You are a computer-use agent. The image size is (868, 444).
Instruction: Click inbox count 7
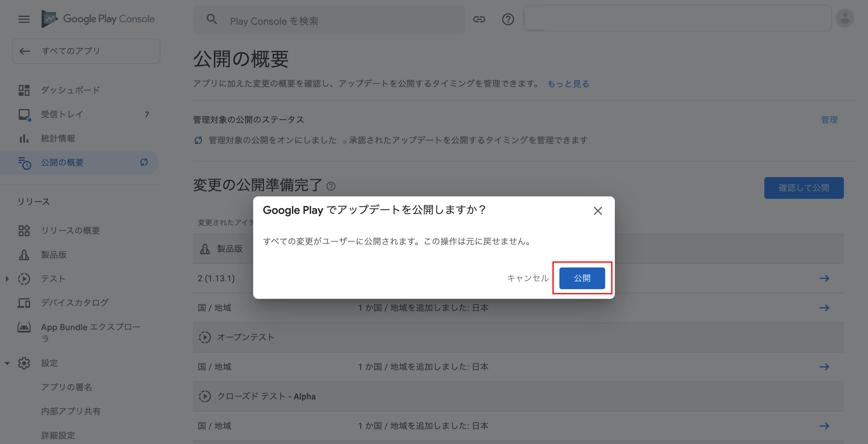146,114
